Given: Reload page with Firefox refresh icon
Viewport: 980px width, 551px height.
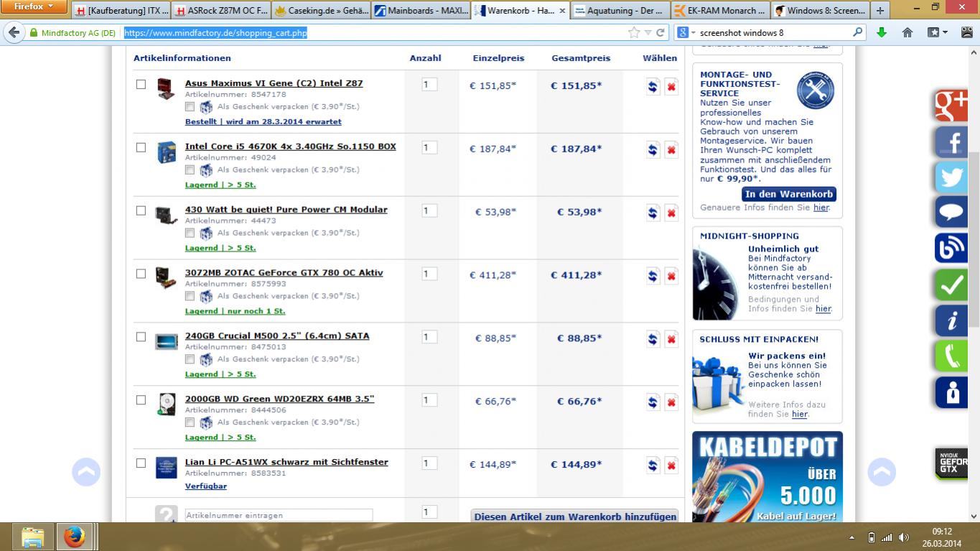Looking at the screenshot, I should pos(660,32).
